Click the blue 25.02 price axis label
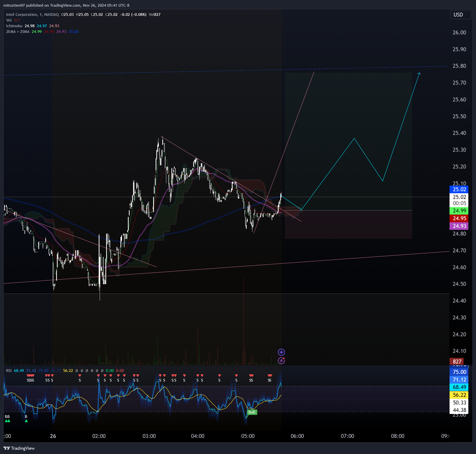Image resolution: width=476 pixels, height=454 pixels. [x=459, y=189]
